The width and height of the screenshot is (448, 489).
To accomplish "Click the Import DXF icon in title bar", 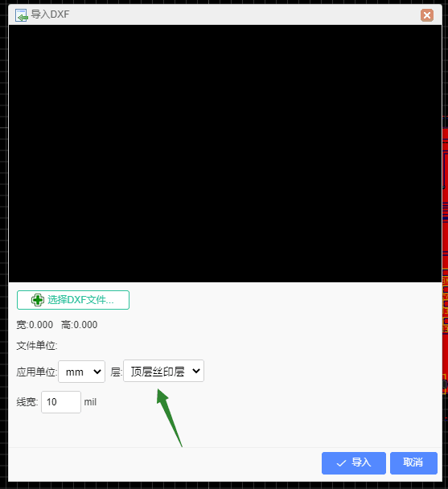I will [x=21, y=14].
